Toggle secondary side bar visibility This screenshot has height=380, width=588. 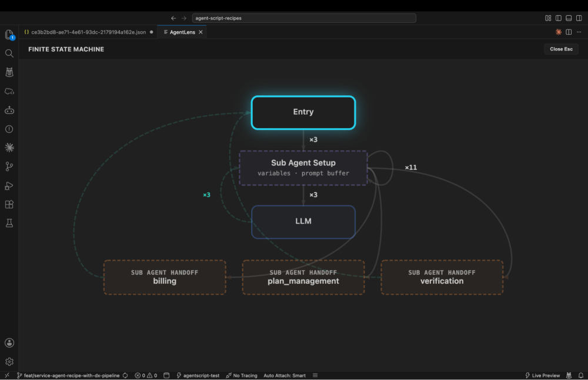(579, 18)
